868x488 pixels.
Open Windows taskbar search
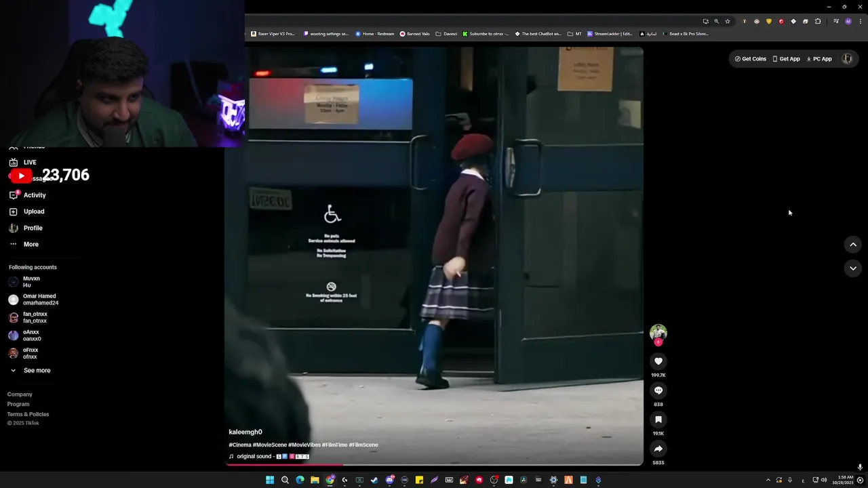pyautogui.click(x=285, y=480)
